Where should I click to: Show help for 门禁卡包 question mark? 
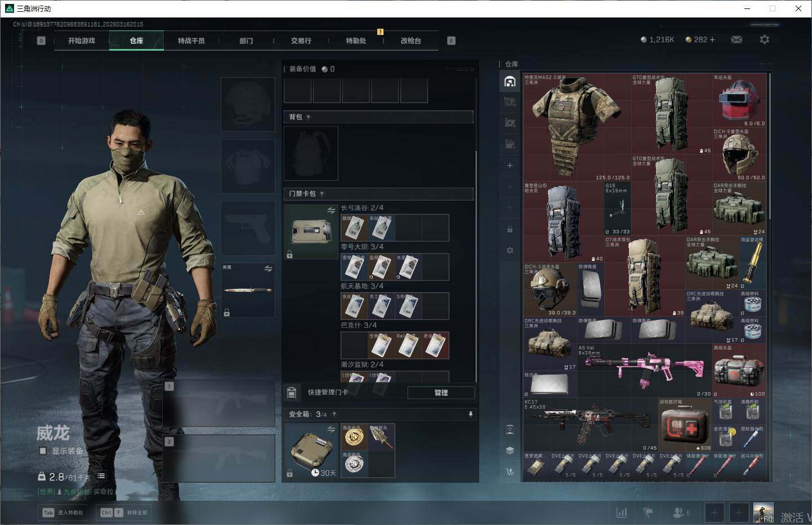coord(322,194)
